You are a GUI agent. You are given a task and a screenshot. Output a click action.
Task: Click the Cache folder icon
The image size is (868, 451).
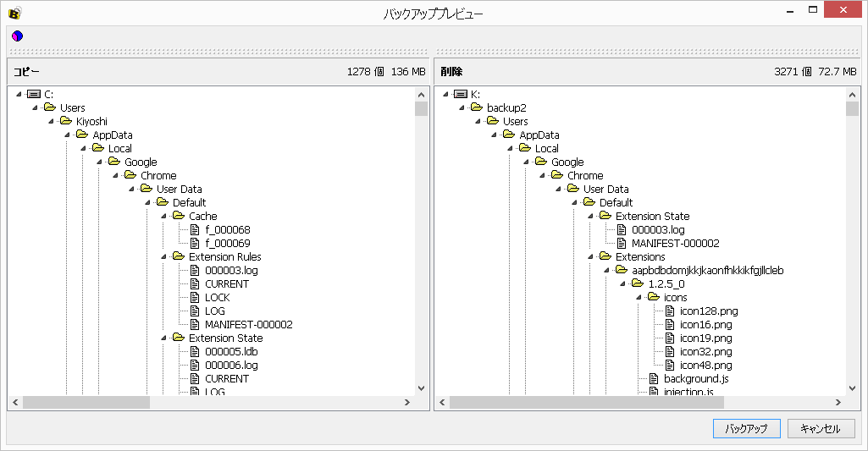(x=178, y=215)
